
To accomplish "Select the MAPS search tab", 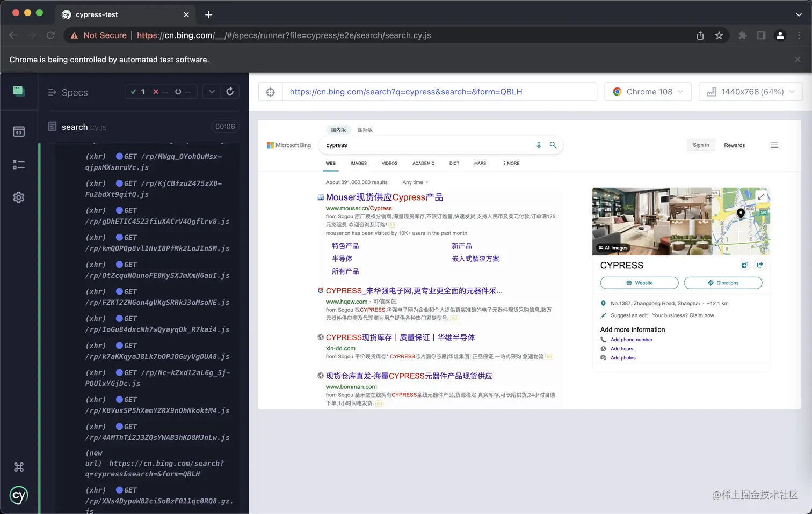I will (480, 163).
